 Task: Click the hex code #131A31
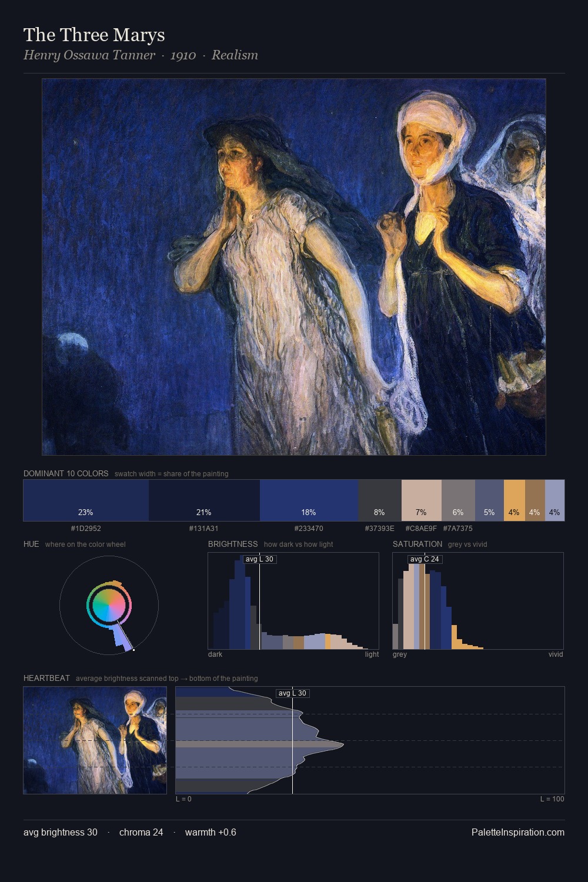click(x=203, y=529)
